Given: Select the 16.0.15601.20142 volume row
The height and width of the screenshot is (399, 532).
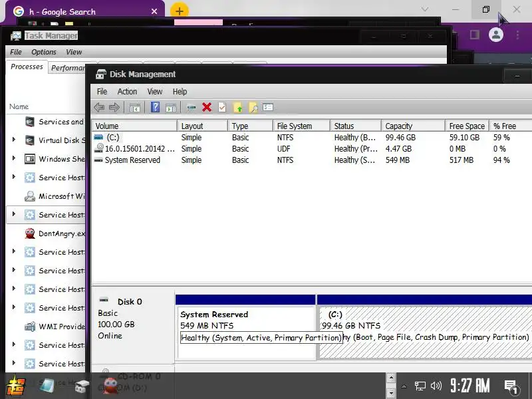Looking at the screenshot, I should (312, 148).
